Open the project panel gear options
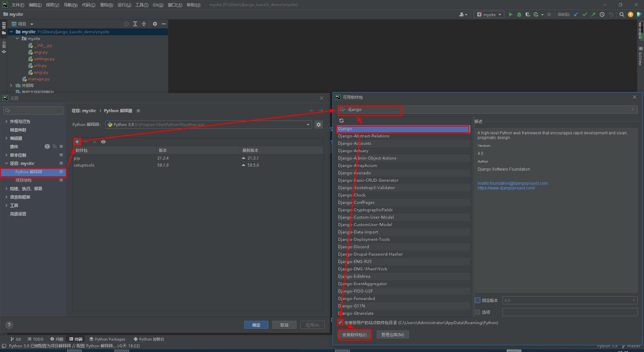The height and width of the screenshot is (352, 644). pyautogui.click(x=155, y=24)
